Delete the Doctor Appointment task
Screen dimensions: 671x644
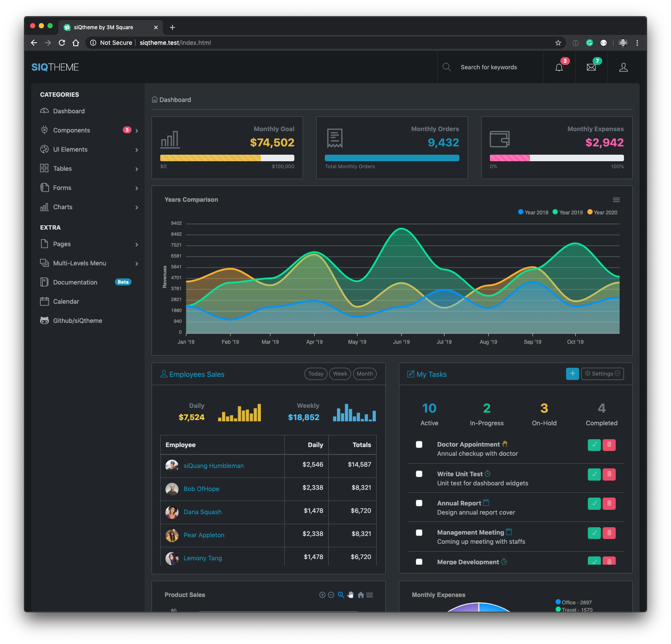point(609,445)
